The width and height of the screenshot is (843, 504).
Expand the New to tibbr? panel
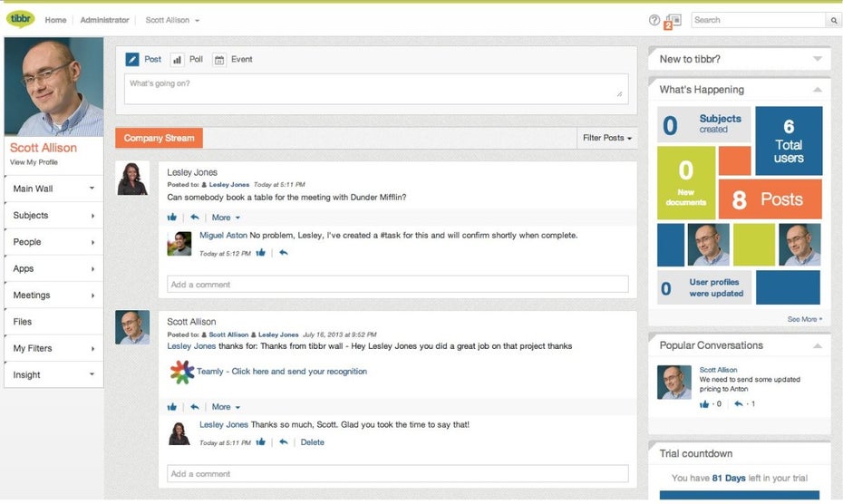click(x=818, y=59)
